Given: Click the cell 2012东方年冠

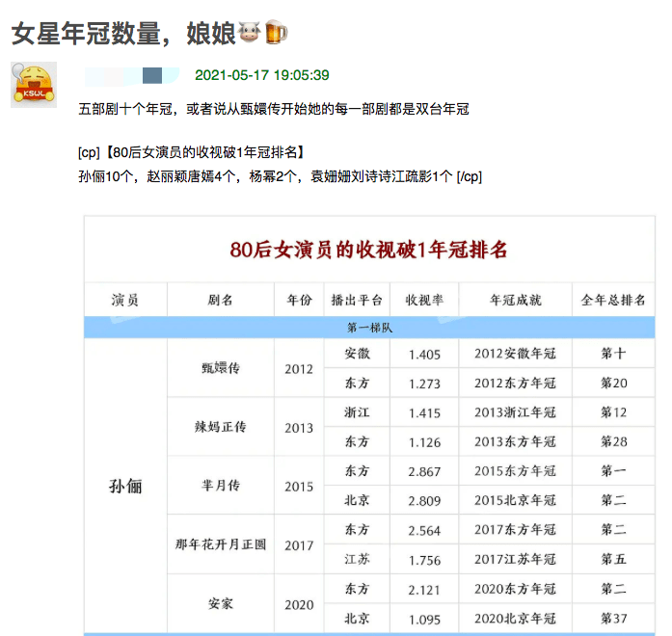Looking at the screenshot, I should (515, 383).
